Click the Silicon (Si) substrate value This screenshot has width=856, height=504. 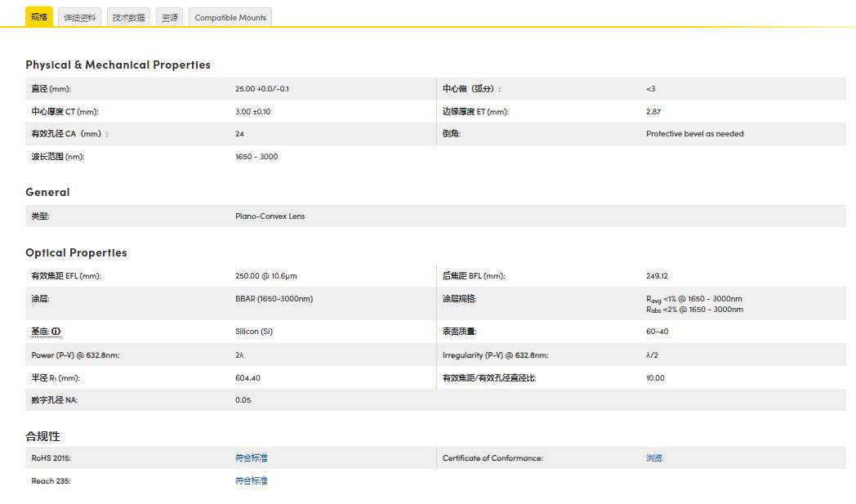point(253,332)
